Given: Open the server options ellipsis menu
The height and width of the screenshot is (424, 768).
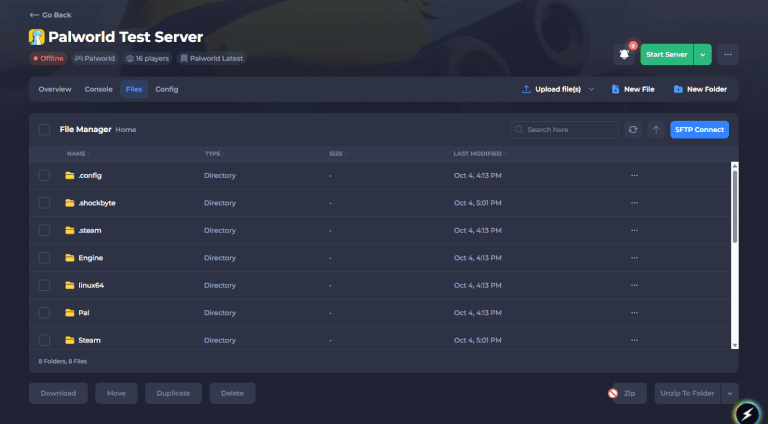Looking at the screenshot, I should tap(728, 54).
